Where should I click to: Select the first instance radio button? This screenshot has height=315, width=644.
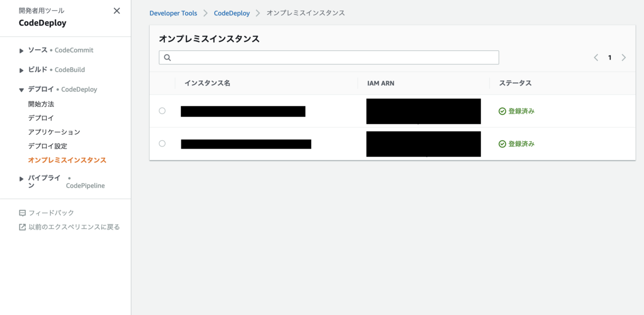[162, 111]
